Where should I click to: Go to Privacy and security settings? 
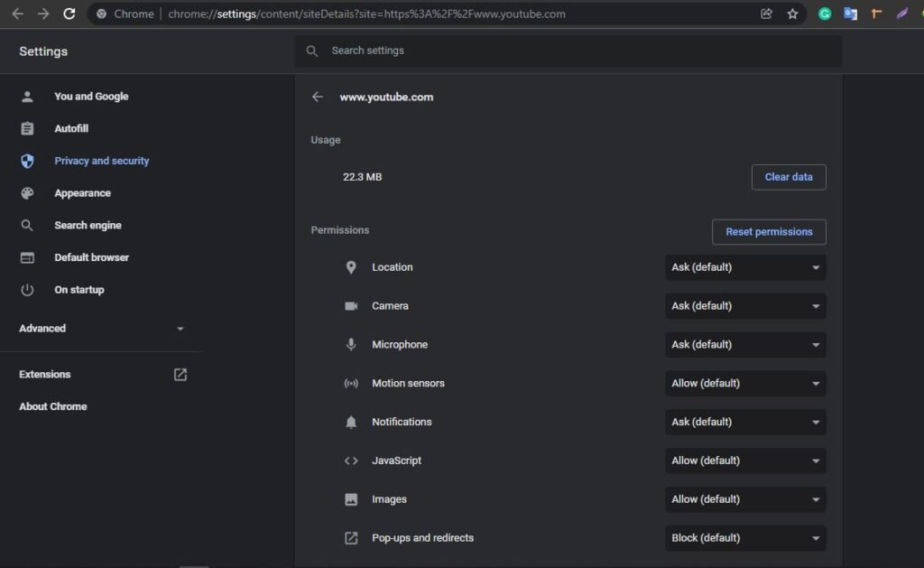tap(101, 161)
